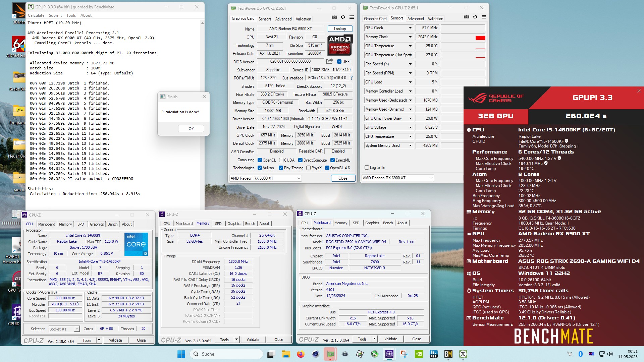Image resolution: width=644 pixels, height=362 pixels.
Task: Toggle the DirectCompute checkbox
Action: point(300,160)
